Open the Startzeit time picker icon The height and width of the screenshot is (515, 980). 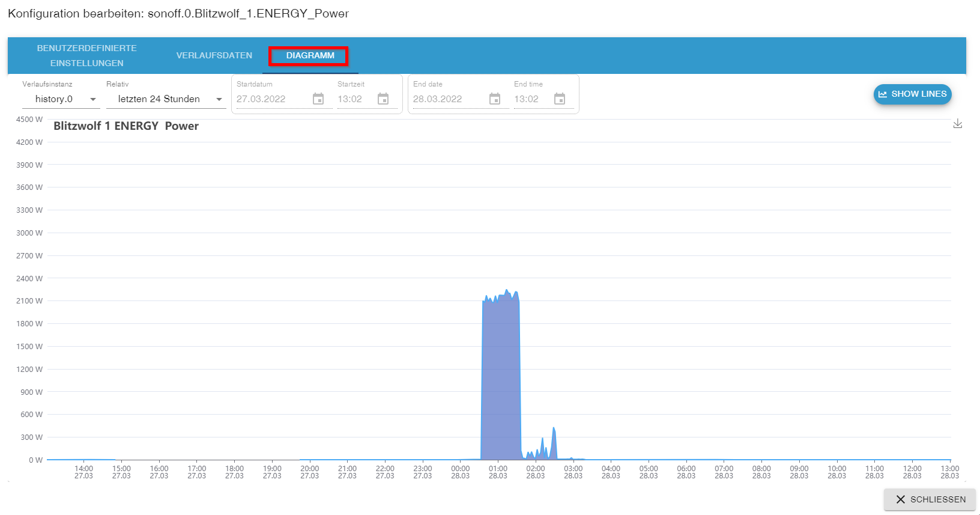(x=383, y=99)
